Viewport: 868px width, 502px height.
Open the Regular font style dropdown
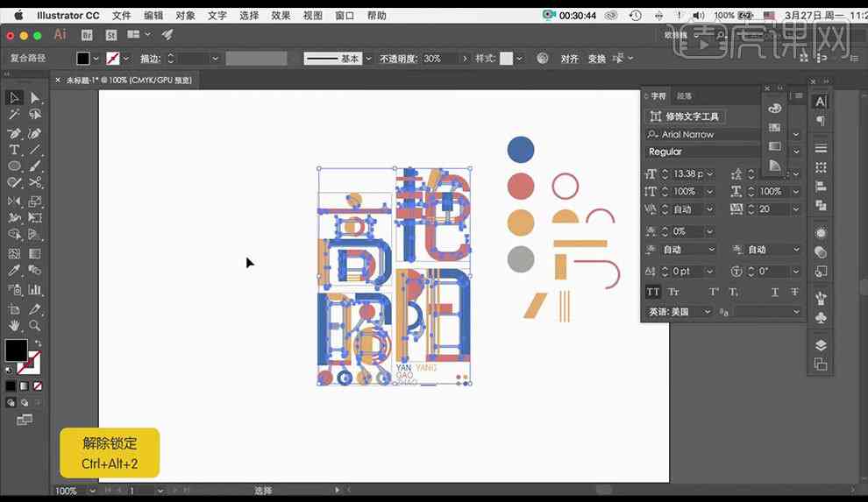(x=796, y=152)
